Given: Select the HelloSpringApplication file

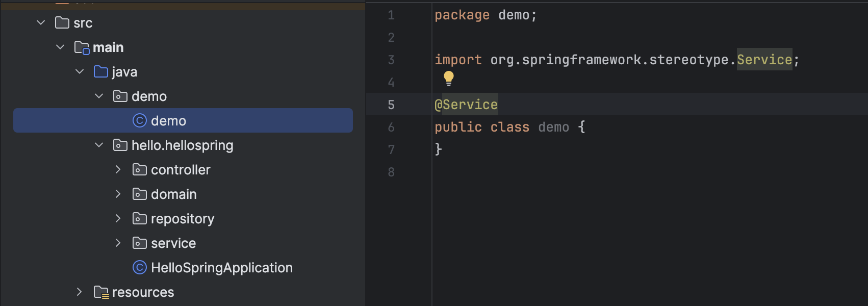Looking at the screenshot, I should [221, 268].
